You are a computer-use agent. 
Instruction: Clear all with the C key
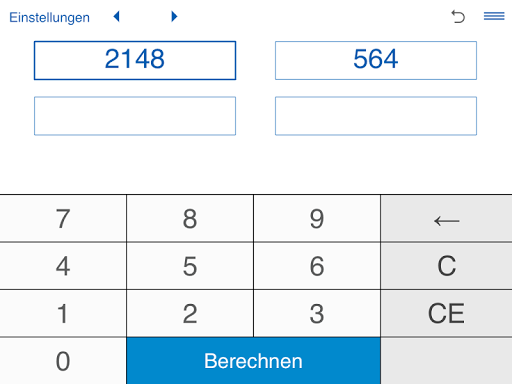[446, 266]
